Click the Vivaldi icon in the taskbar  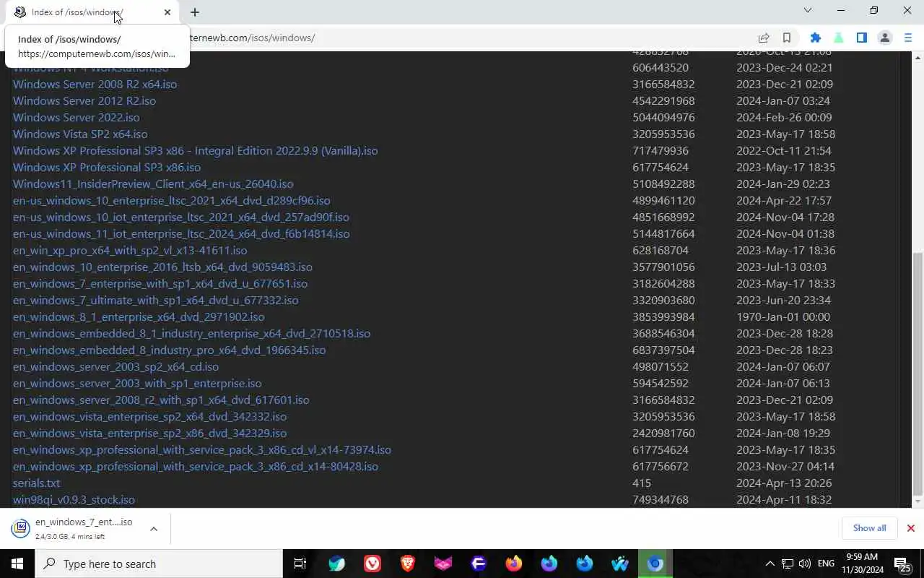pos(372,564)
